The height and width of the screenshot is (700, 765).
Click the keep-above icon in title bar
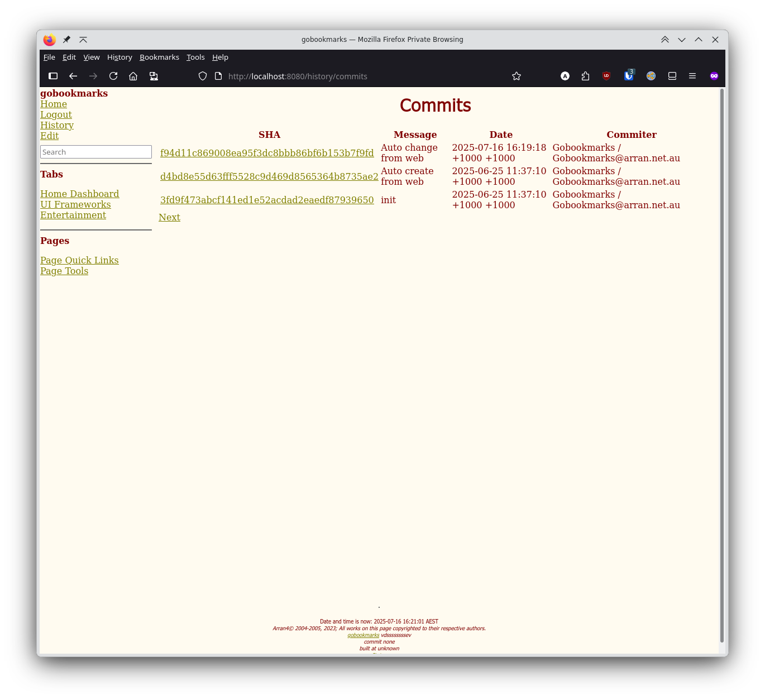point(83,40)
